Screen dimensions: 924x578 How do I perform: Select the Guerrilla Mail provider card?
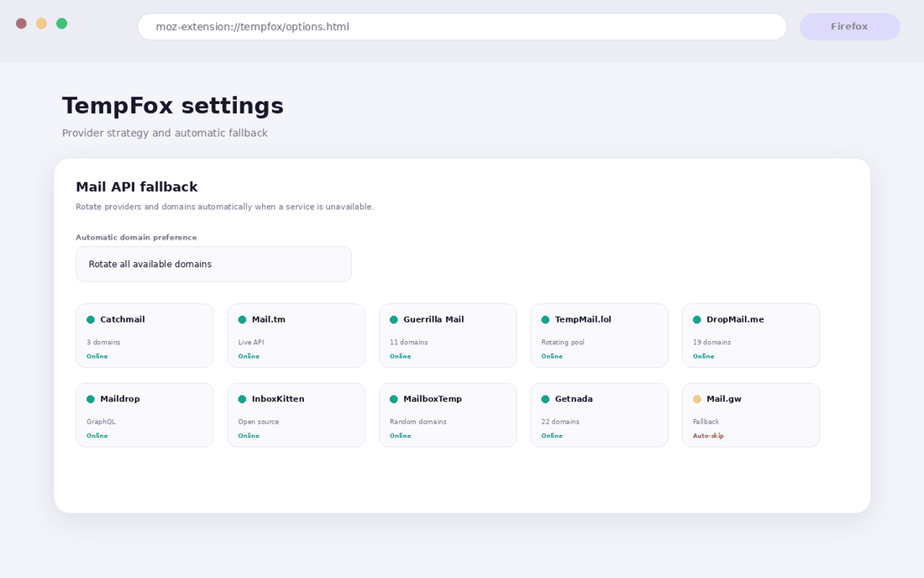[x=448, y=336]
